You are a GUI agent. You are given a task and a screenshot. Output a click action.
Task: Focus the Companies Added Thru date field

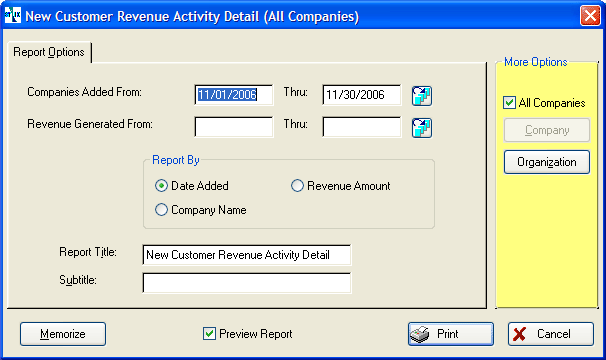(x=362, y=95)
